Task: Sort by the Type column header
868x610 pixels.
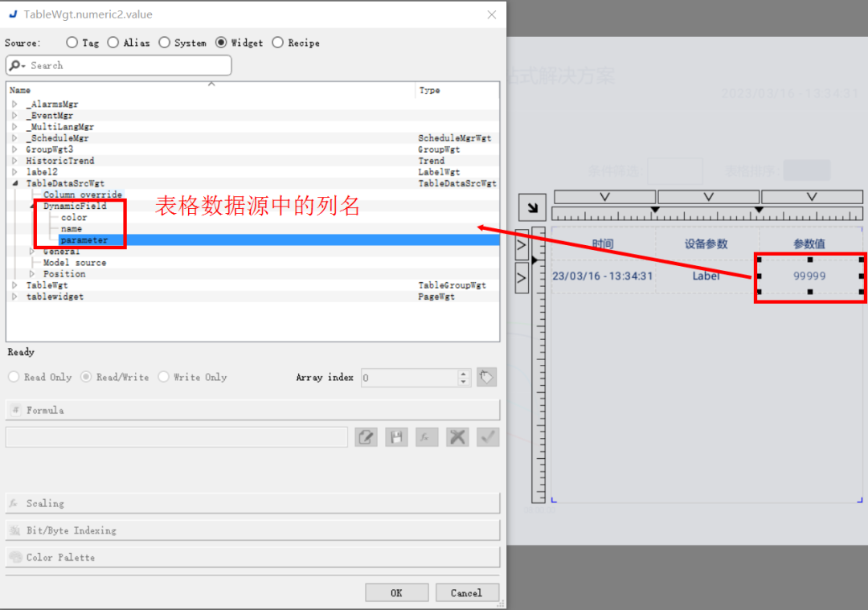Action: click(x=457, y=90)
